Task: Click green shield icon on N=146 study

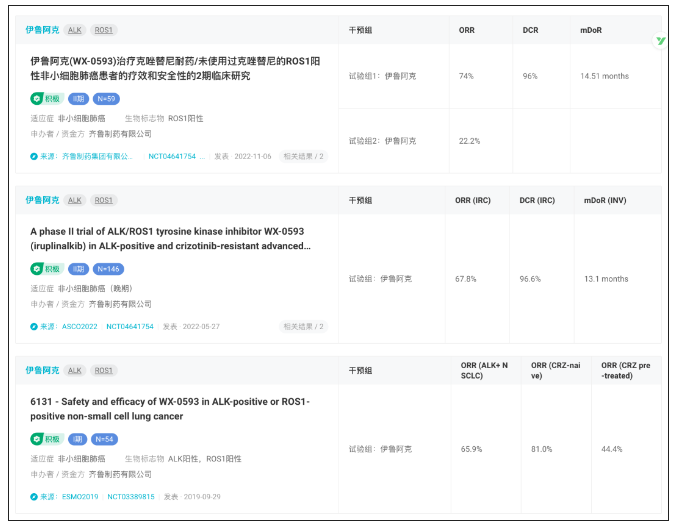Action: point(37,268)
